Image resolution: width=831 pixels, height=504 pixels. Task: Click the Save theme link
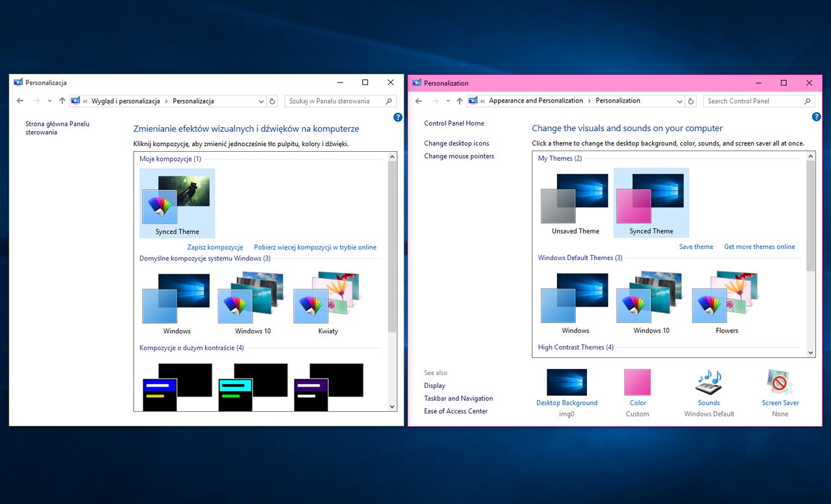click(x=696, y=246)
